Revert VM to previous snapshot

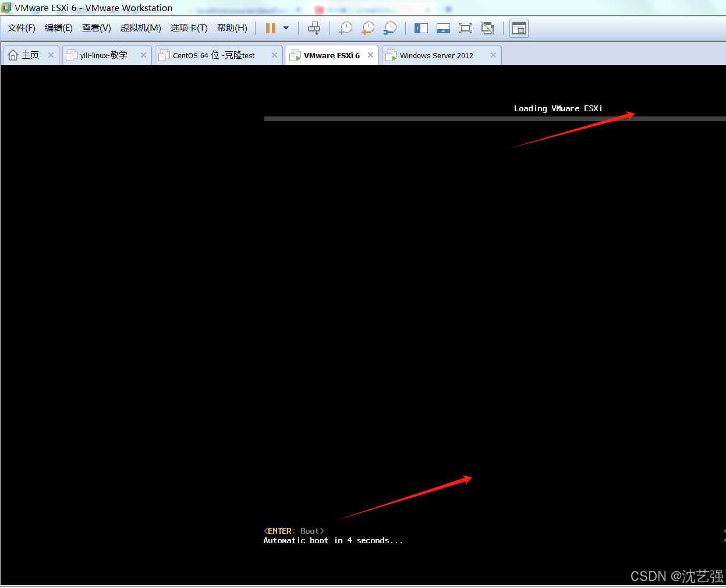pos(368,28)
